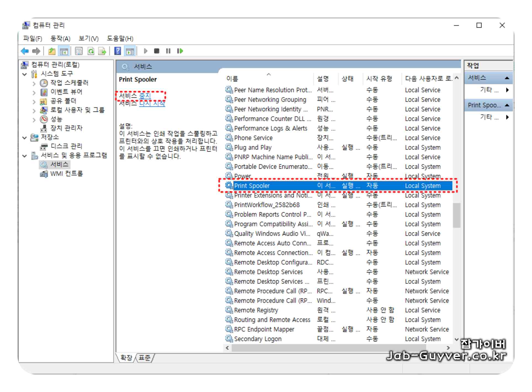The width and height of the screenshot is (532, 392).
Task: Click the 중지 service stop link
Action: (145, 96)
